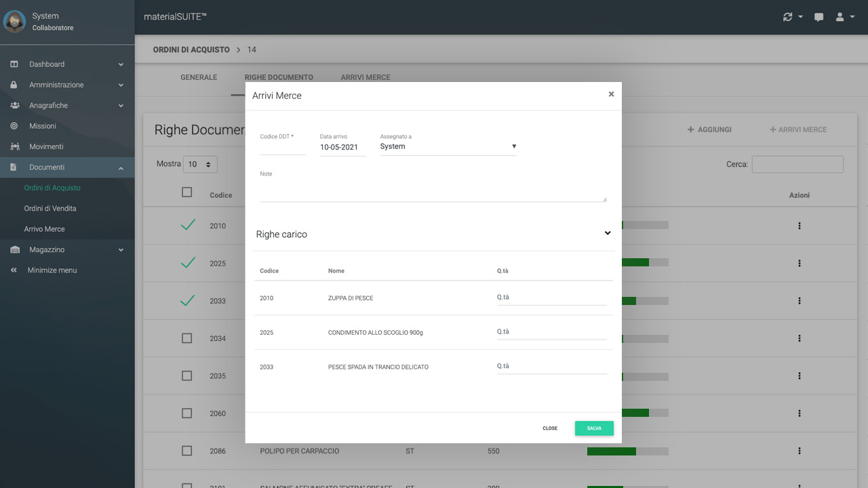Open the chat messages icon in top bar
Image resolution: width=868 pixels, height=488 pixels.
click(818, 17)
